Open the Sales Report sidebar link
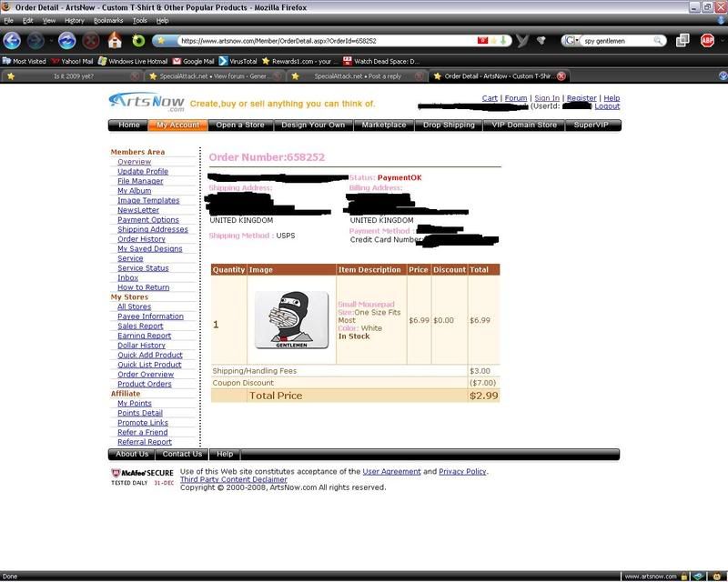The height and width of the screenshot is (582, 728). tap(140, 326)
